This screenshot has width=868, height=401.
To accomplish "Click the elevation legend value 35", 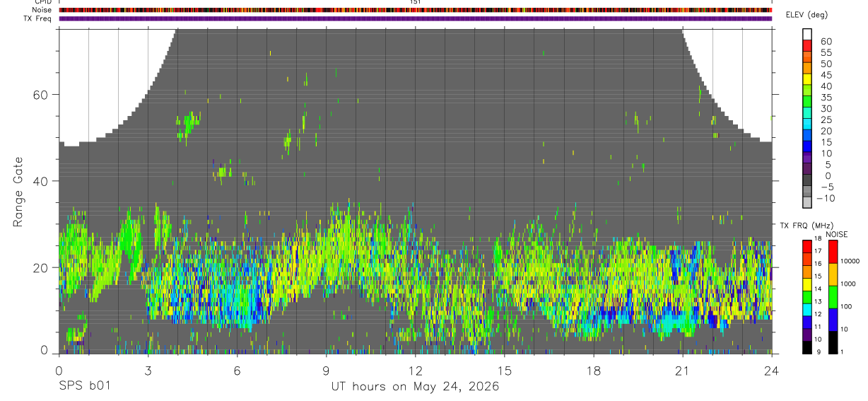I will [x=826, y=98].
